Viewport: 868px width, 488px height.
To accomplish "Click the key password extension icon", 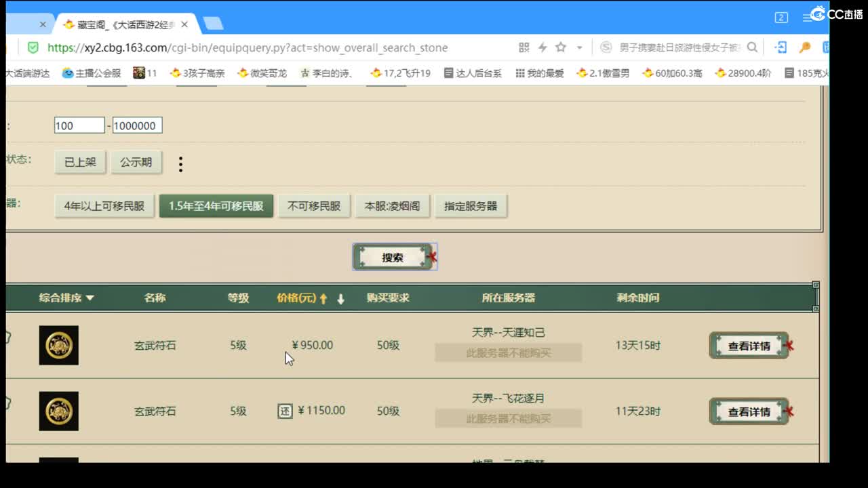I will point(805,47).
